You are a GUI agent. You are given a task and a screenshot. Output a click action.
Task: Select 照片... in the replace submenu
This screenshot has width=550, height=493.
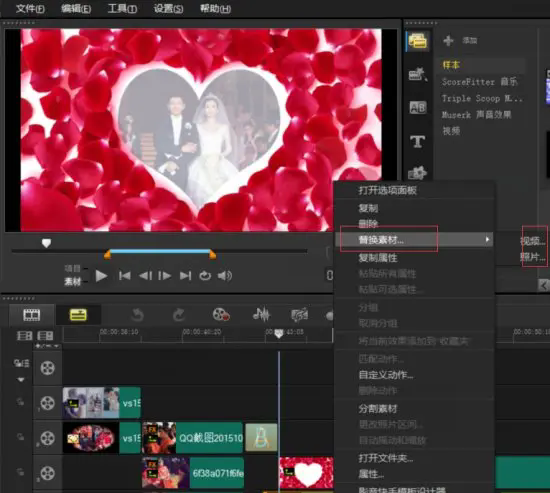(533, 257)
